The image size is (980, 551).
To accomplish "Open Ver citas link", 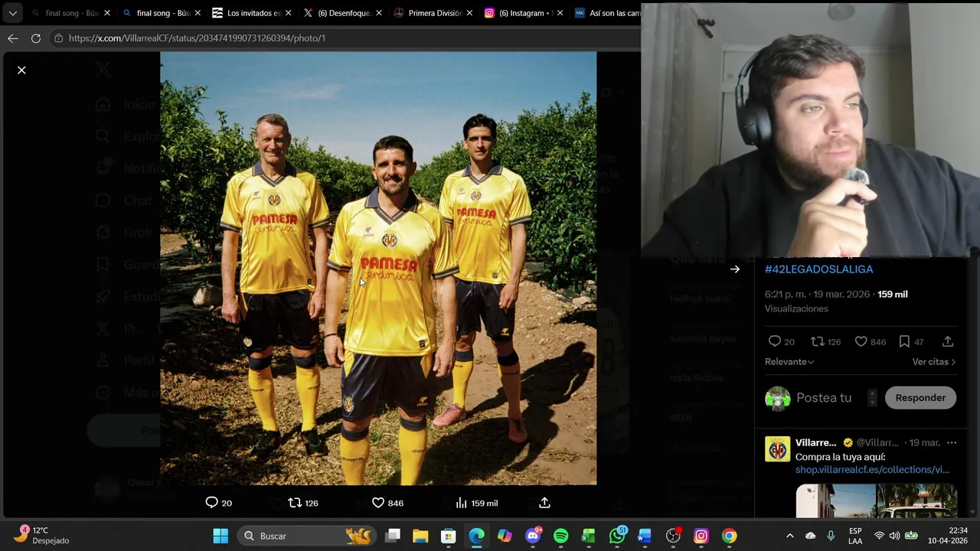I will (934, 361).
